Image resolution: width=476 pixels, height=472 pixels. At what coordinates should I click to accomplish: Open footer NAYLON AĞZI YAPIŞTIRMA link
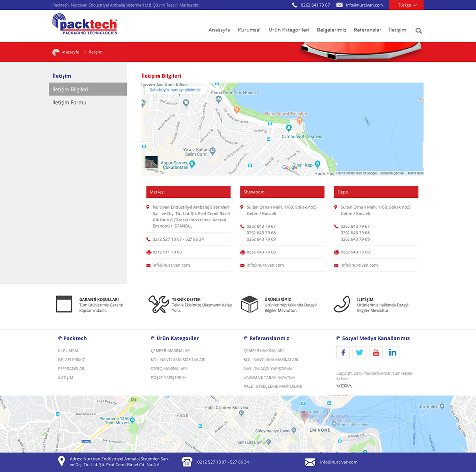[268, 369]
